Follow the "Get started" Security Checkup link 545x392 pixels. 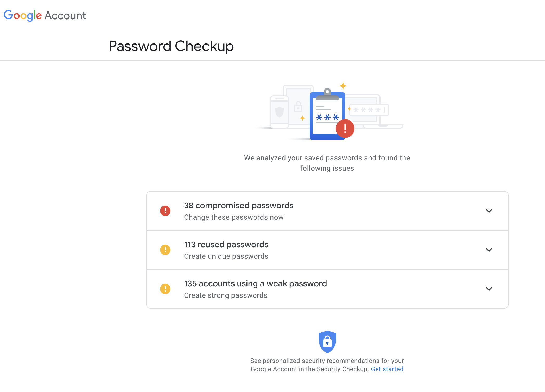point(387,369)
